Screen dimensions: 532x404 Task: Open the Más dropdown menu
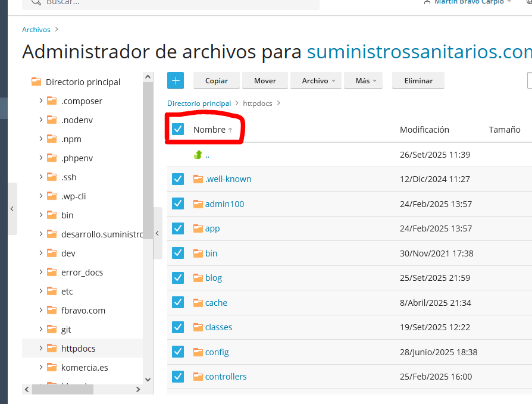[363, 80]
